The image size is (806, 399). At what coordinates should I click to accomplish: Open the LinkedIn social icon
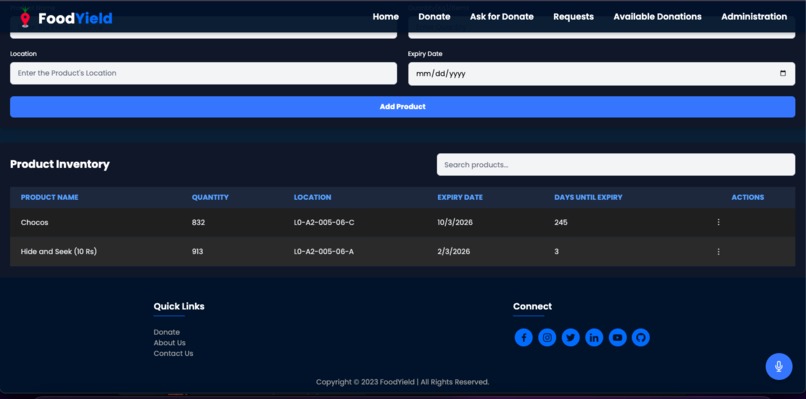[594, 338]
